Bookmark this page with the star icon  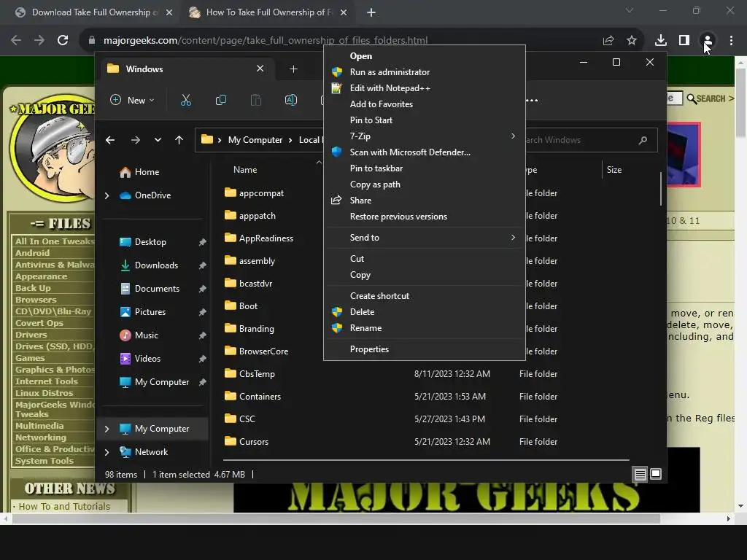632,41
